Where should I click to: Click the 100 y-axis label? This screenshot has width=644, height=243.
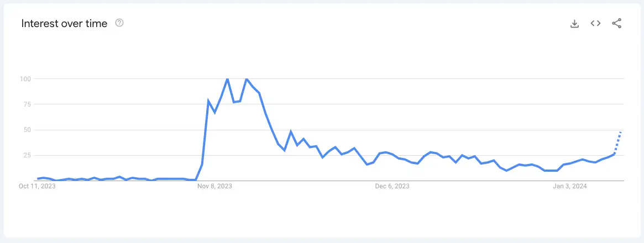coord(25,78)
